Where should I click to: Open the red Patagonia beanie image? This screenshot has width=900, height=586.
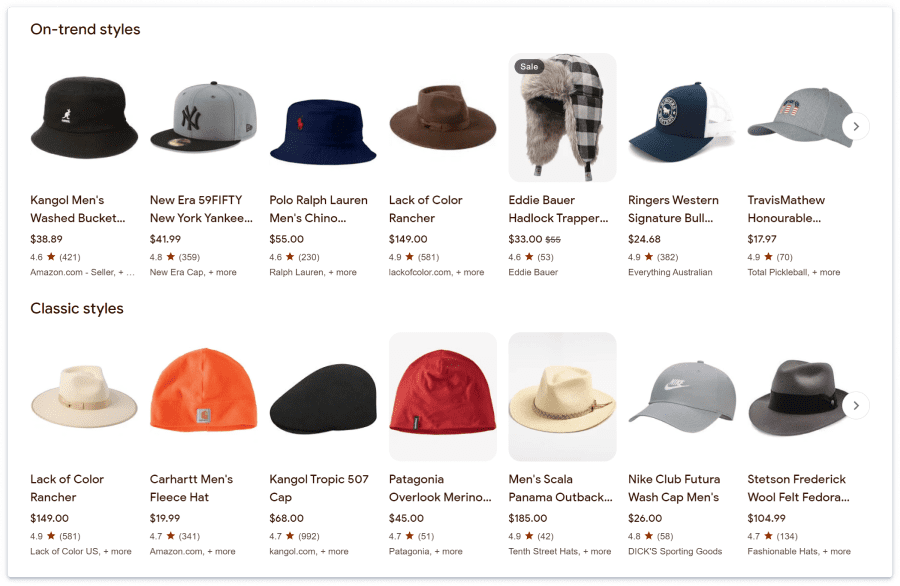[443, 397]
